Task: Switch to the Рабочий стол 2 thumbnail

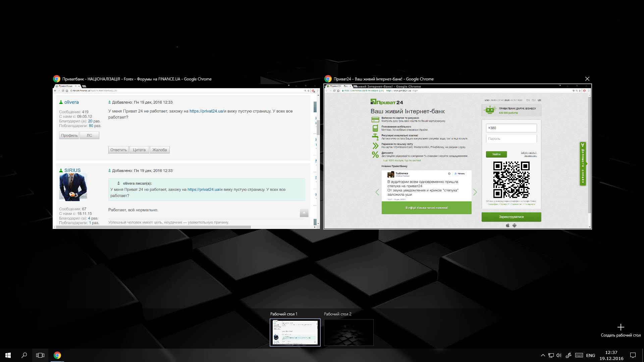Action: pos(349,333)
